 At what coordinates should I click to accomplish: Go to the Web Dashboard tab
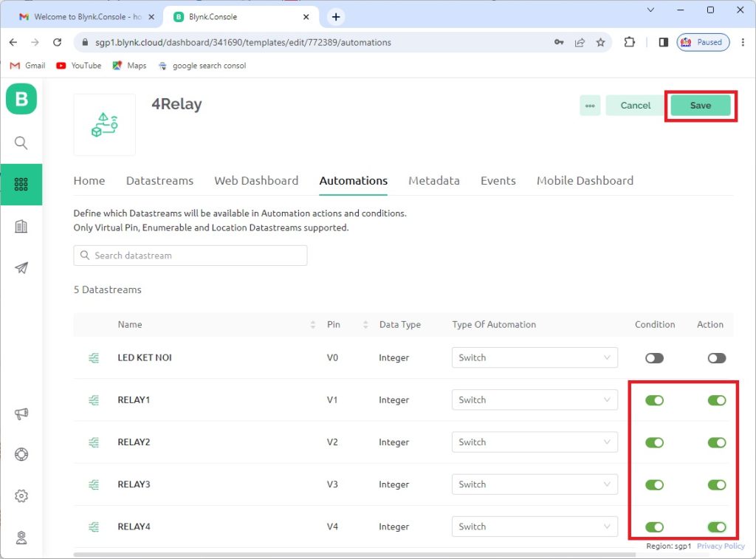click(x=256, y=181)
